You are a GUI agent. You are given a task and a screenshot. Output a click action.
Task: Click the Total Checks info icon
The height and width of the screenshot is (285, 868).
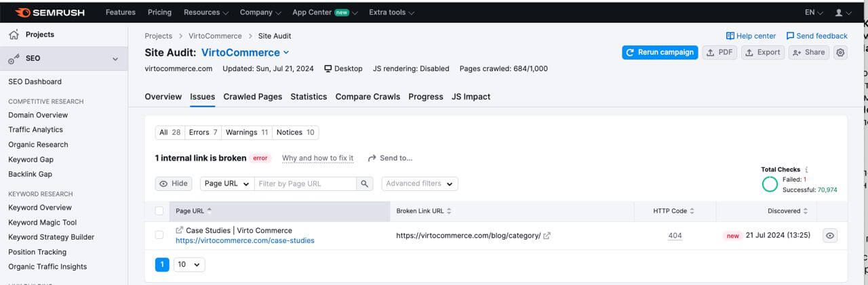(x=806, y=169)
